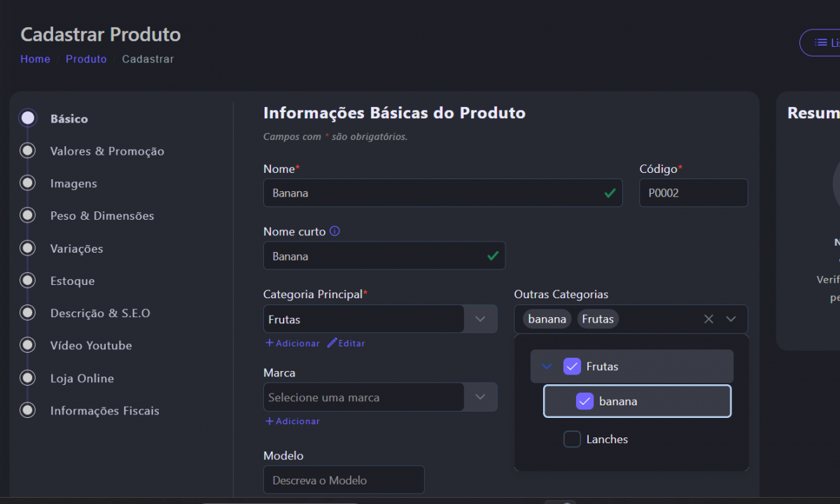Uncheck the banana subcategory checkbox
This screenshot has width=840, height=504.
584,401
